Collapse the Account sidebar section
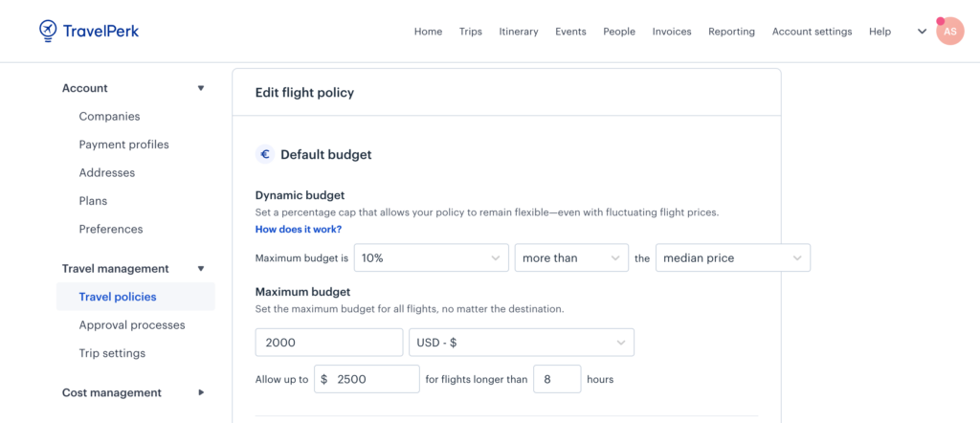The height and width of the screenshot is (423, 980). point(201,88)
